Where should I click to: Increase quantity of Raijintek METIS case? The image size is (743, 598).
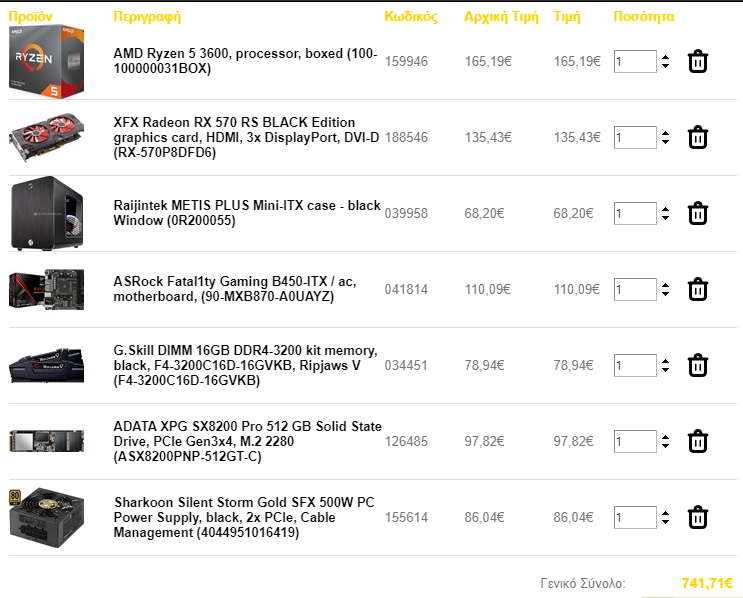[x=666, y=209]
